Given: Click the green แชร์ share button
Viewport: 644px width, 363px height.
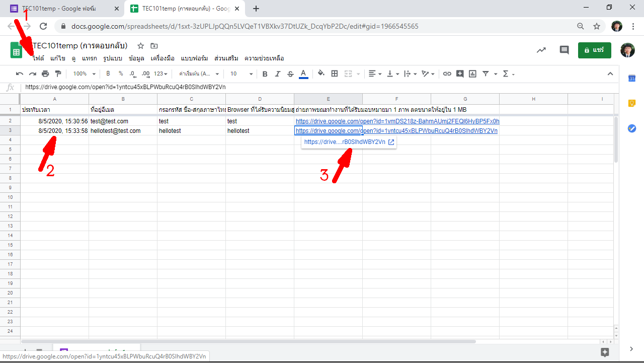Looking at the screenshot, I should 595,50.
